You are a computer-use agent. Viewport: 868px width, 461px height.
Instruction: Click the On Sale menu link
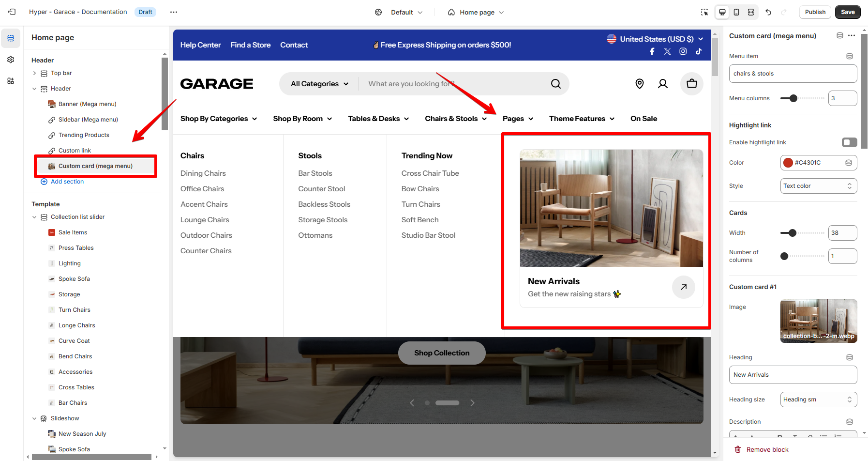644,119
